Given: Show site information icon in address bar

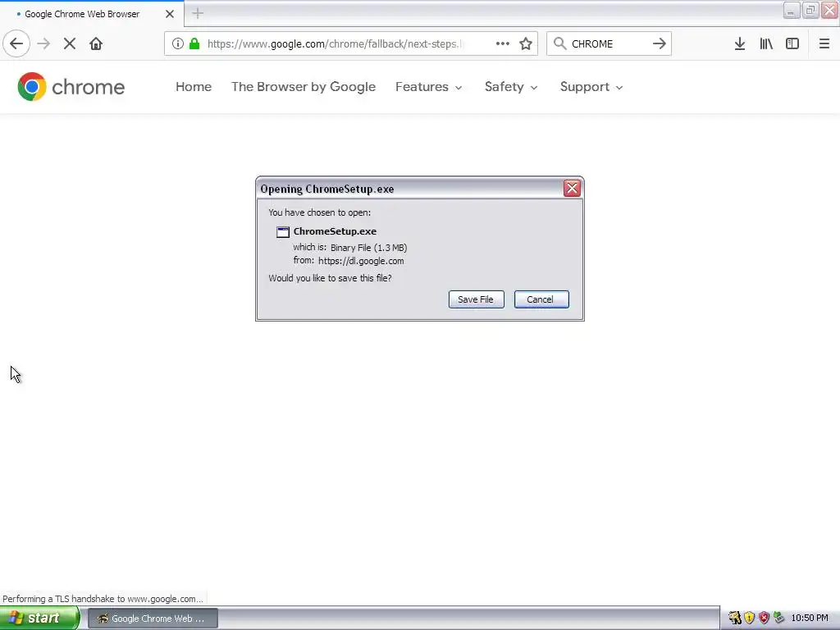Looking at the screenshot, I should pyautogui.click(x=178, y=43).
